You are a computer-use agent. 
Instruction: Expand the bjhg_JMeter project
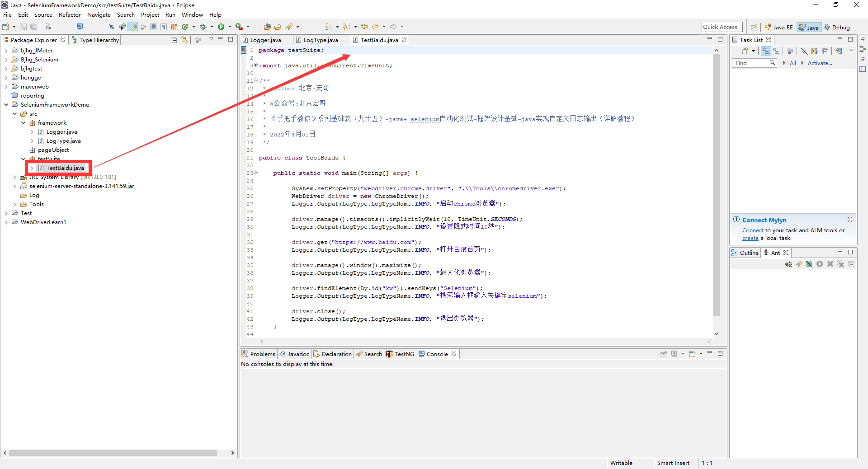pyautogui.click(x=6, y=51)
